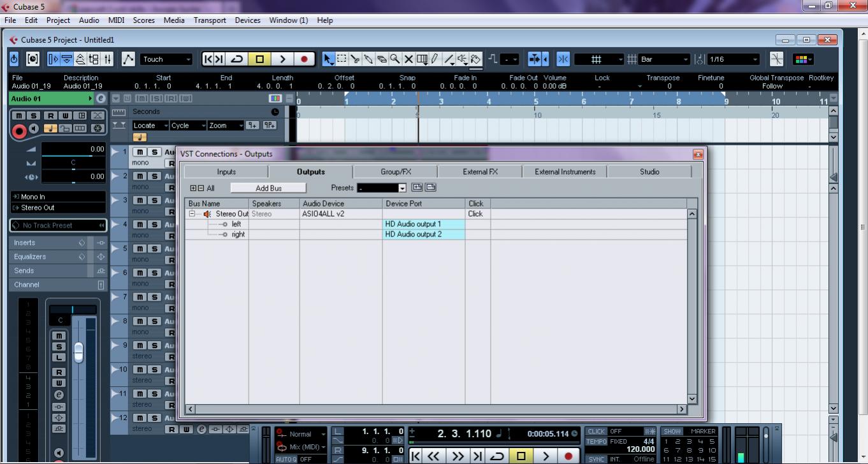Select the Draw pencil tool
This screenshot has height=464, width=868.
click(x=435, y=59)
